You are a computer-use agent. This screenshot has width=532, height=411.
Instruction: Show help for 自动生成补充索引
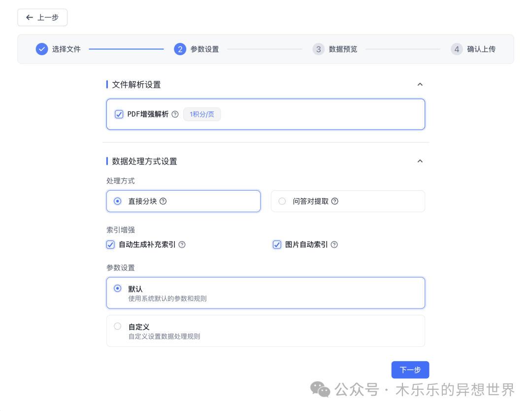tap(182, 245)
